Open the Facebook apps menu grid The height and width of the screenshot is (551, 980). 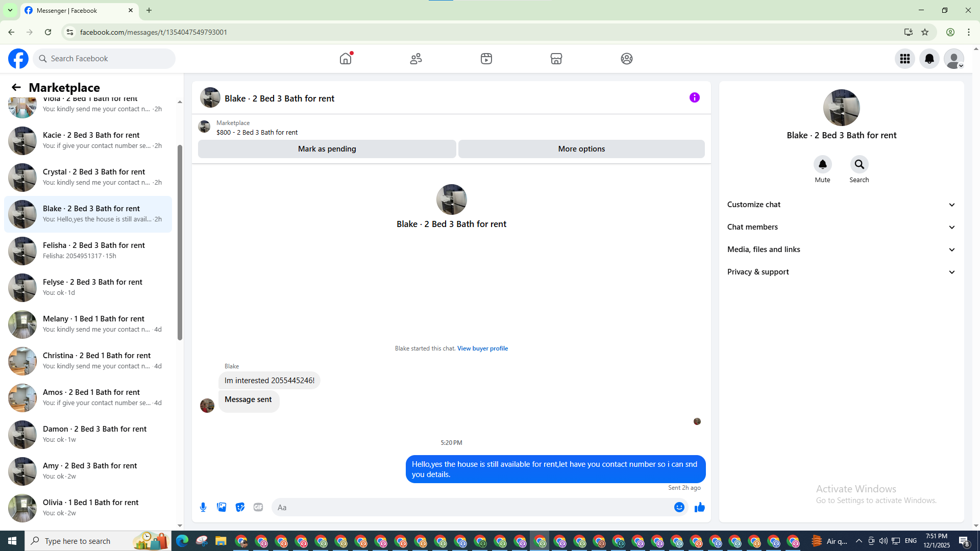[905, 59]
